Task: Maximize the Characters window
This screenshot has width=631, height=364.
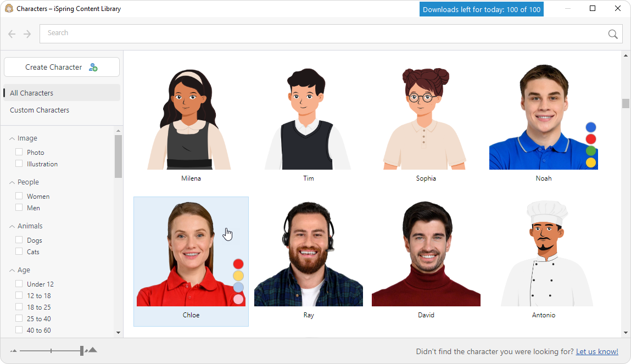Action: click(x=593, y=9)
